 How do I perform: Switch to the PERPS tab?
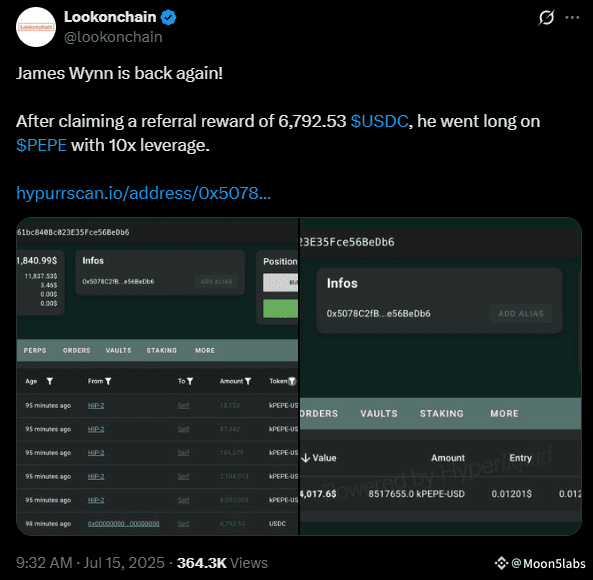click(x=35, y=350)
